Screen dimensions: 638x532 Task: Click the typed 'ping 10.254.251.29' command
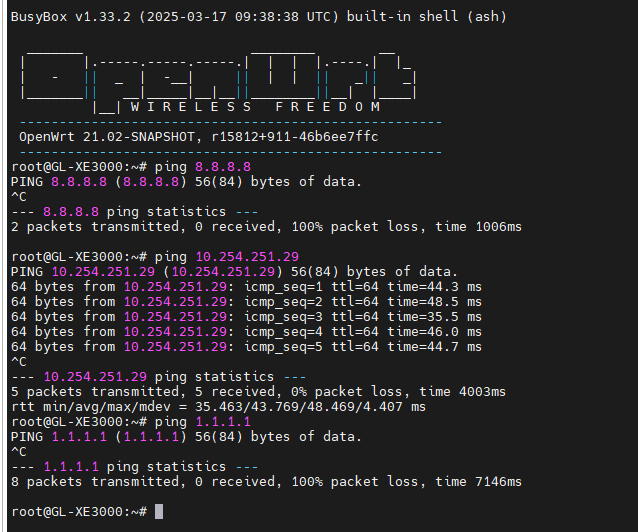tap(229, 256)
